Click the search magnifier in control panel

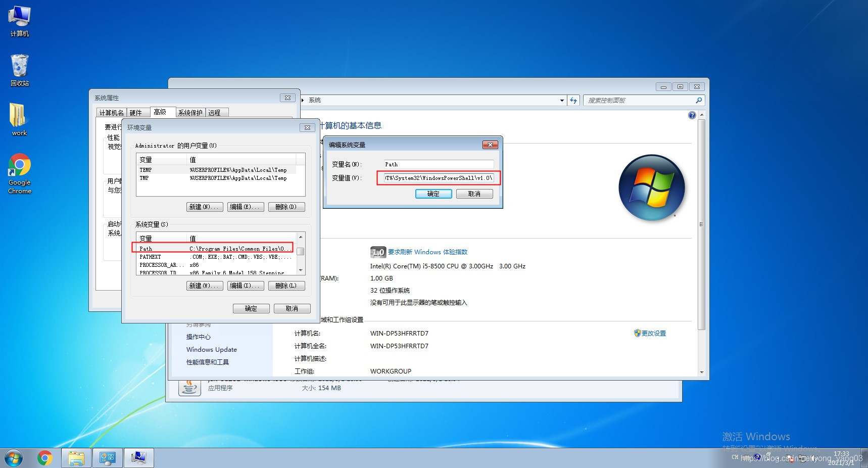pos(699,100)
